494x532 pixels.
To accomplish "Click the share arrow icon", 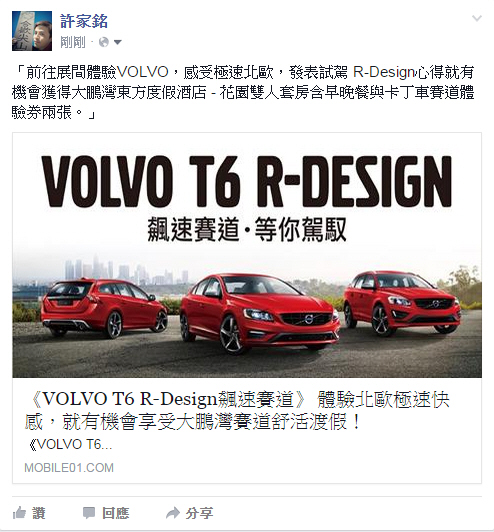I will [172, 513].
